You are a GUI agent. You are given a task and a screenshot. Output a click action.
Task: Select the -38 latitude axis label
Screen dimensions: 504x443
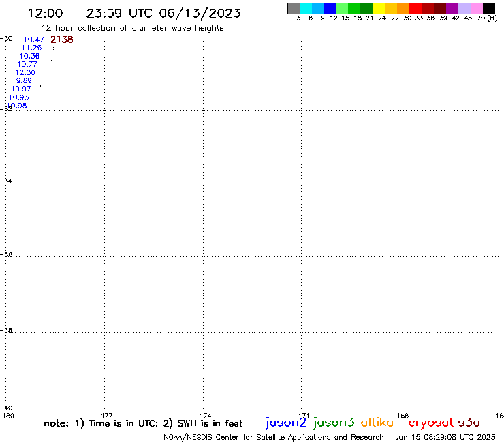click(x=6, y=330)
